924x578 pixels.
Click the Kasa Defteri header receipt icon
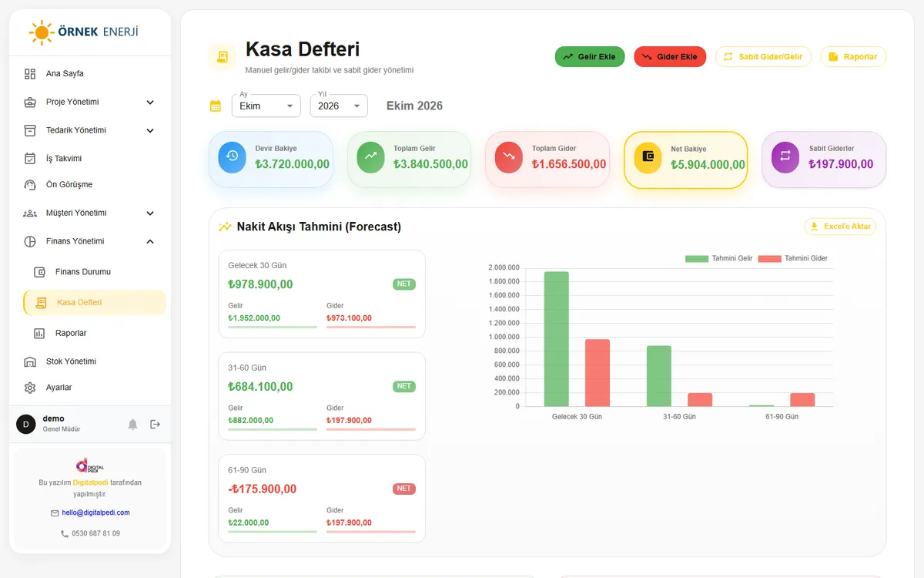pos(223,57)
